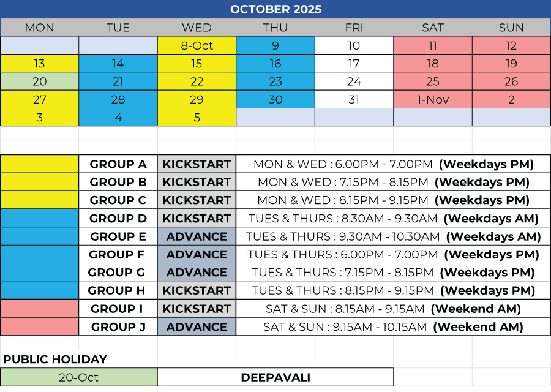This screenshot has width=551, height=392.
Task: Click the blue swatch beside GROUP D
Action: (x=40, y=219)
